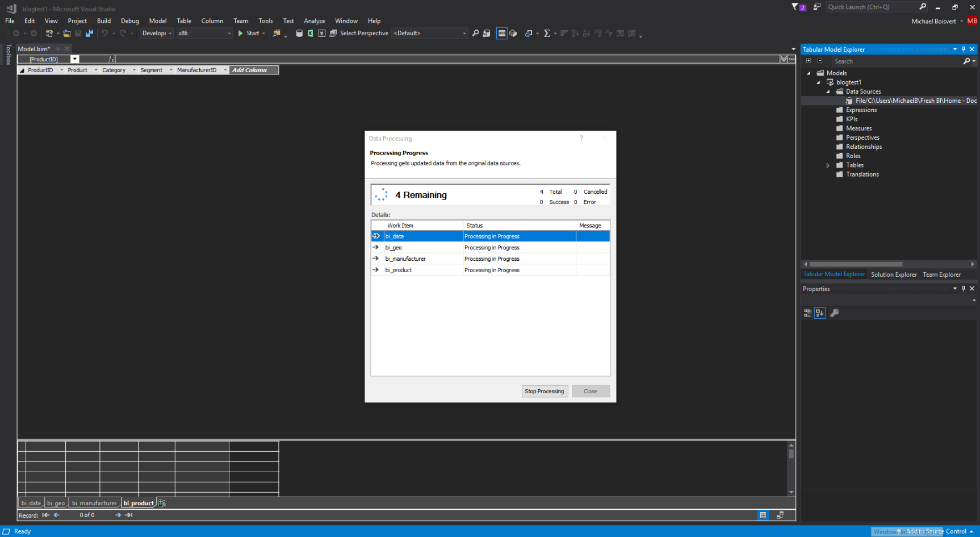Viewport: 980px width, 537px height.
Task: Collapse the Data Sources node
Action: (828, 91)
